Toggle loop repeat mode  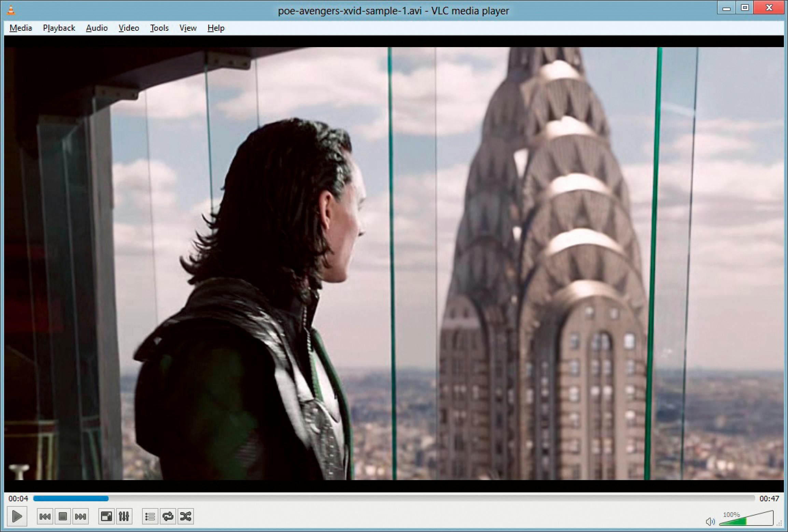point(168,516)
